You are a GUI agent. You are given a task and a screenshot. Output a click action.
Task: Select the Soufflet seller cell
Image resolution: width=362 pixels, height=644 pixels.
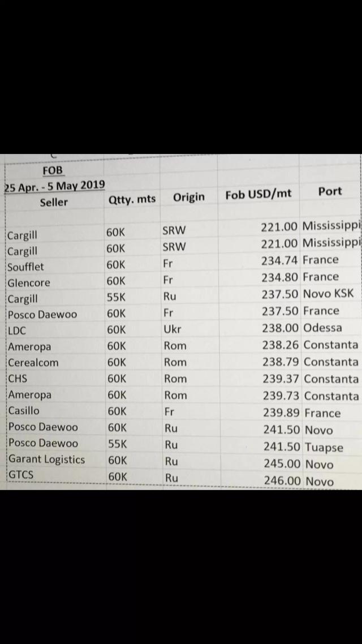coord(25,267)
